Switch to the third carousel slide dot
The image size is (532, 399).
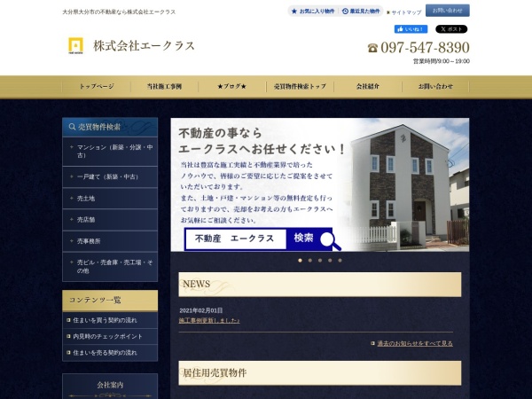[x=320, y=261]
